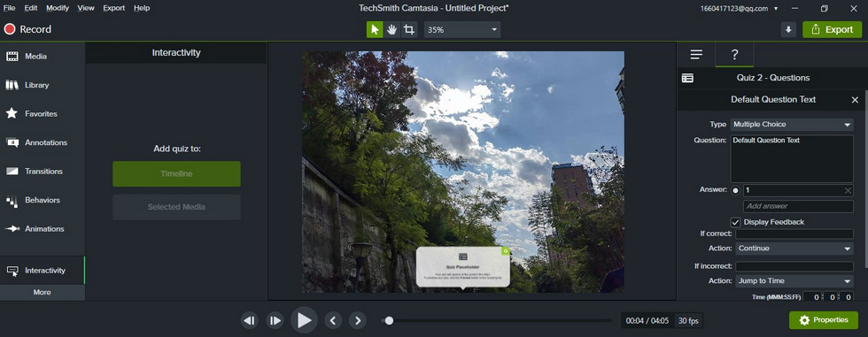This screenshot has height=337, width=868.
Task: Toggle Display Feedback checkbox
Action: point(736,223)
